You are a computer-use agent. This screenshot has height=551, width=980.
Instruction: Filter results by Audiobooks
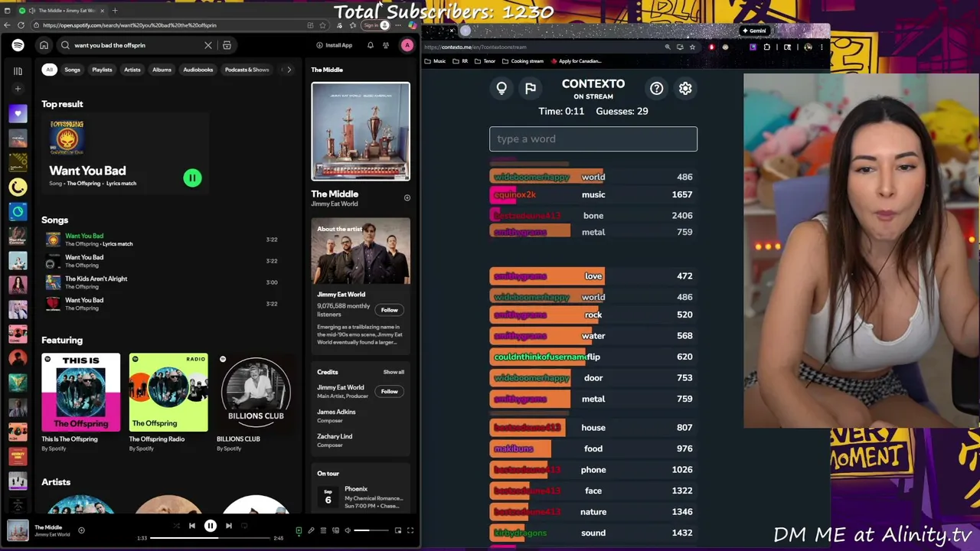point(198,70)
